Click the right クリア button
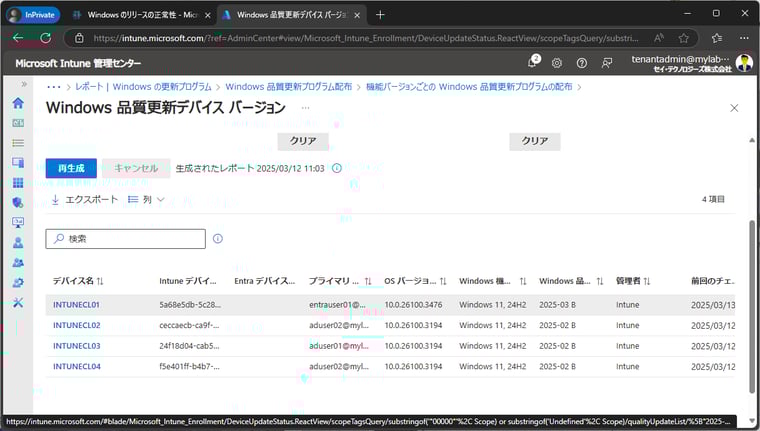This screenshot has height=431, width=760. tap(535, 141)
